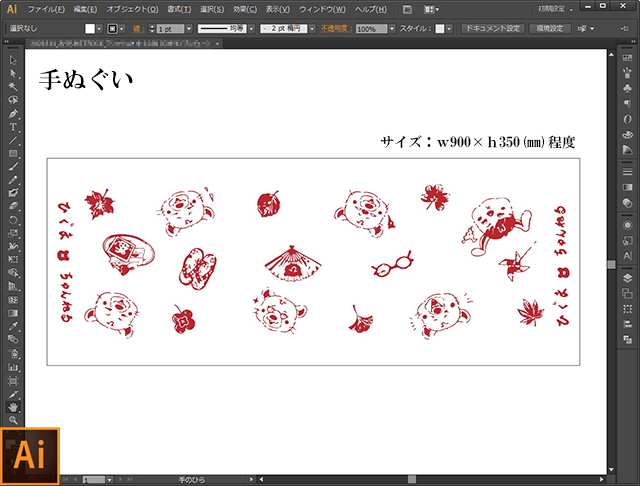Open the Swatches panel icon
Viewport: 640px width, 486px height.
click(627, 58)
